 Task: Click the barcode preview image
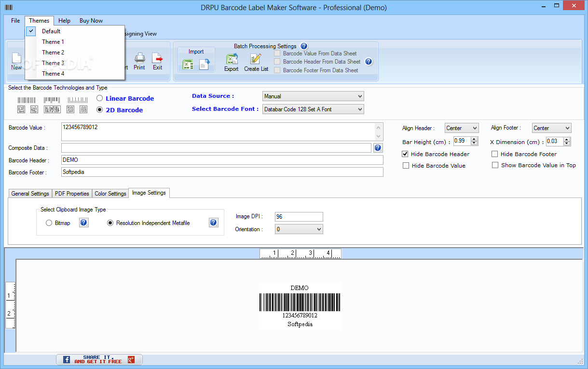[300, 306]
